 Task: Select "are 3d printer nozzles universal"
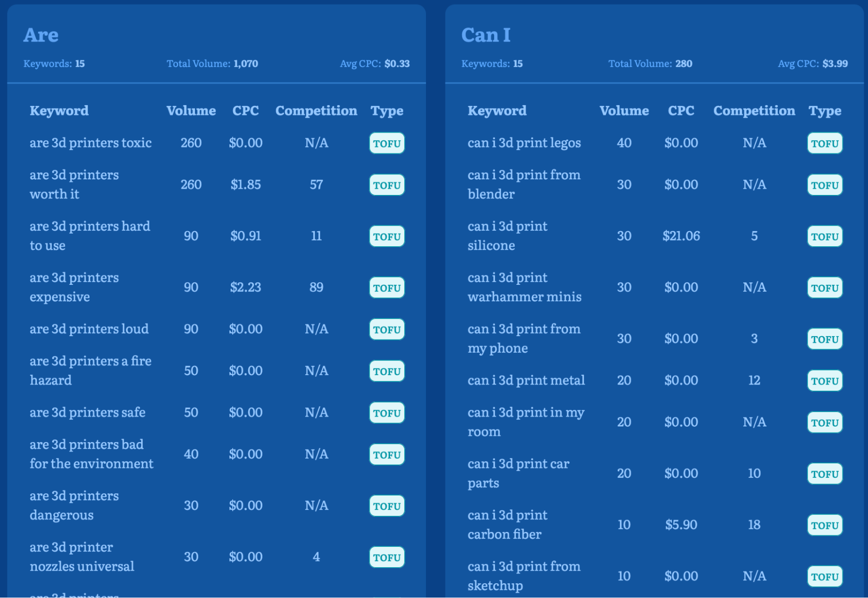pyautogui.click(x=82, y=556)
